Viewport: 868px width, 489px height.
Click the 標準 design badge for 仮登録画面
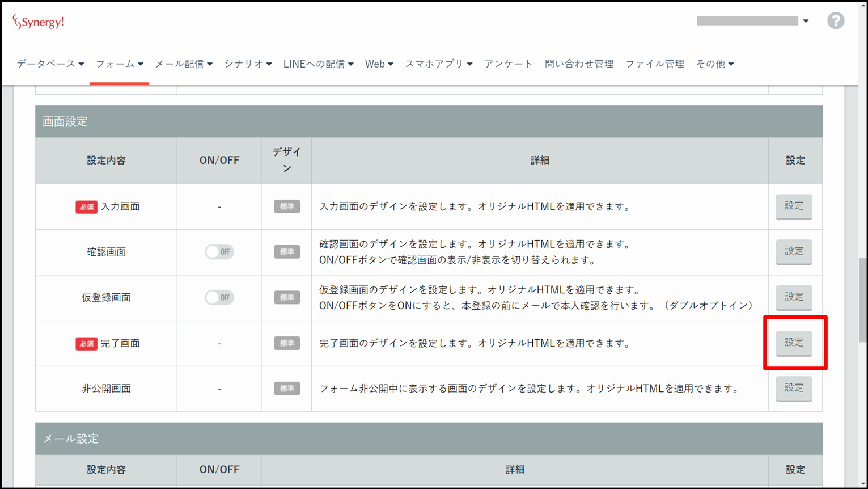(x=287, y=297)
